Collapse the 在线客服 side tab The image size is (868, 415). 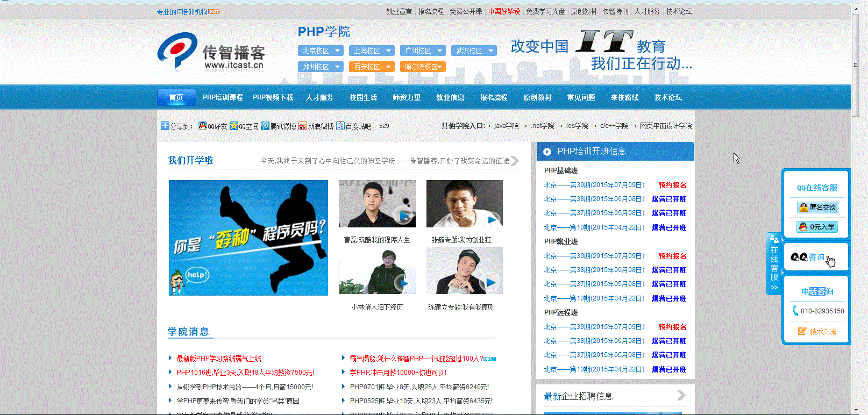774,263
